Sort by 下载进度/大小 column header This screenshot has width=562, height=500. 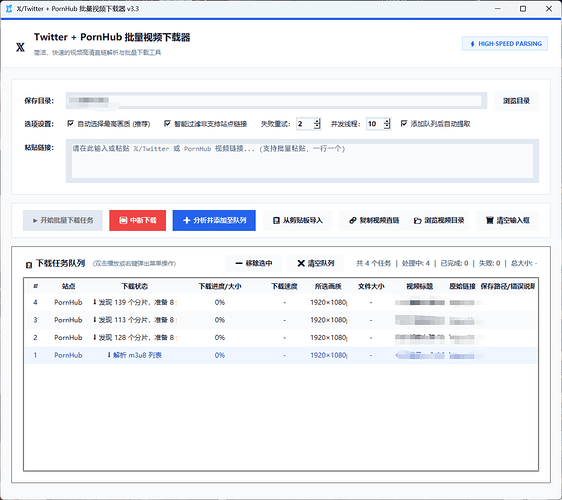point(220,286)
